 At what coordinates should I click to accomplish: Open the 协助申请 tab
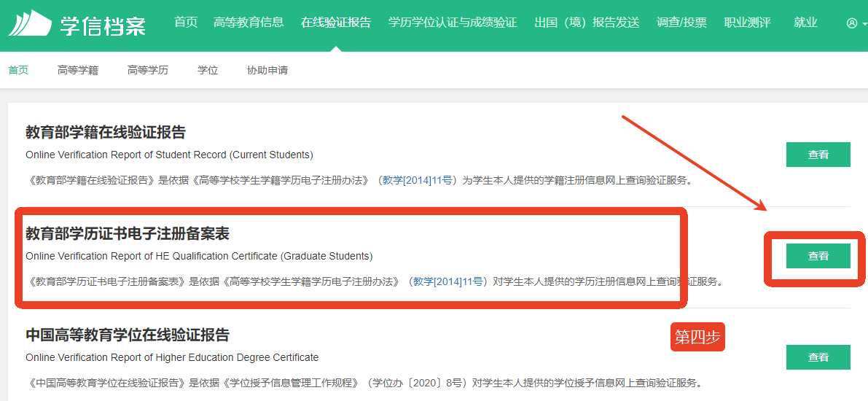click(267, 71)
